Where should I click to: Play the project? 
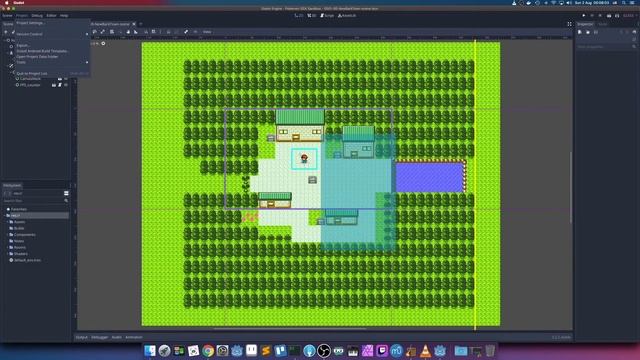coord(584,16)
